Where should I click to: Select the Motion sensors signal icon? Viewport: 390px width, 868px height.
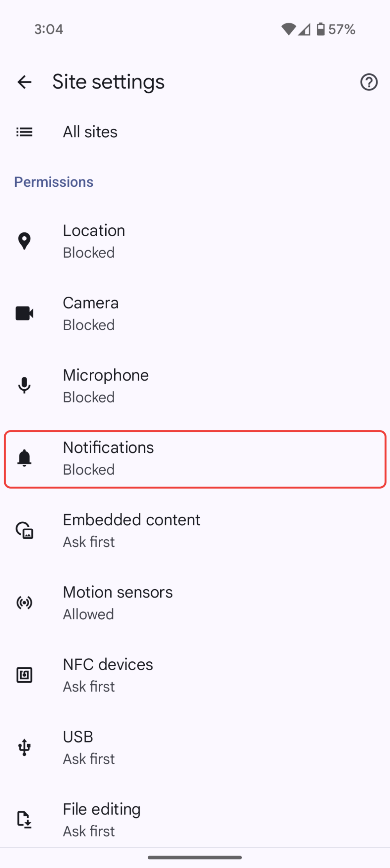[24, 602]
